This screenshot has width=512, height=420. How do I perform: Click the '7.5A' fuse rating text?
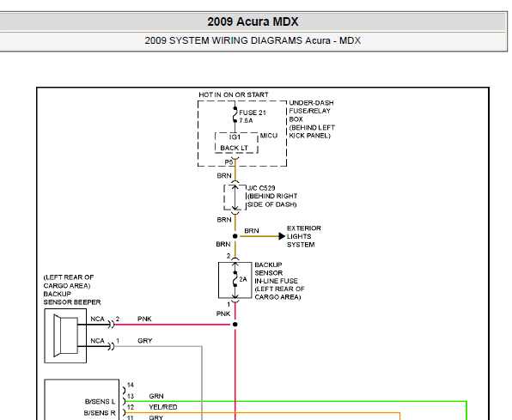246,120
